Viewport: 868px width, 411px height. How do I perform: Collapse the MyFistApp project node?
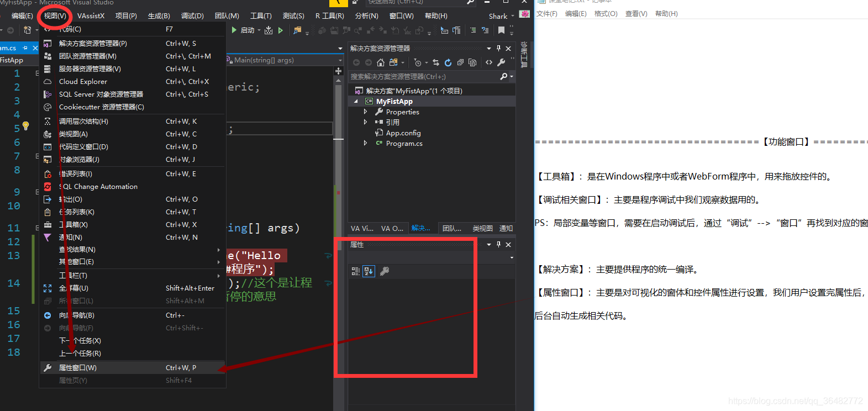[356, 102]
